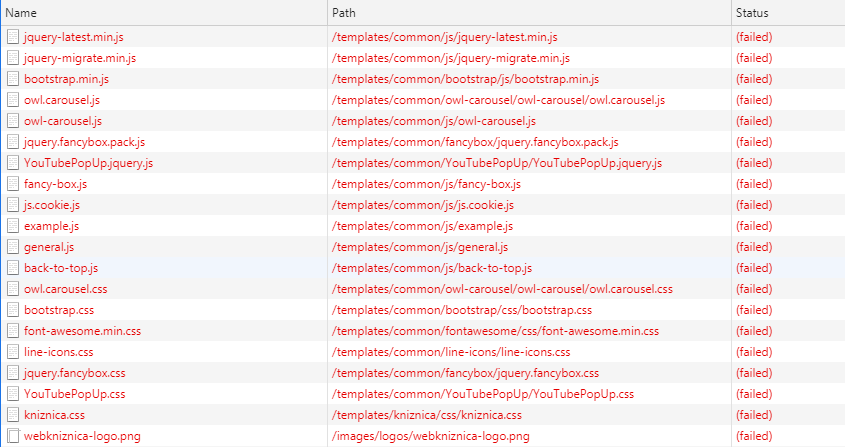This screenshot has height=447, width=845.
Task: Open the owl.carousel.css request entry
Action: pos(65,289)
